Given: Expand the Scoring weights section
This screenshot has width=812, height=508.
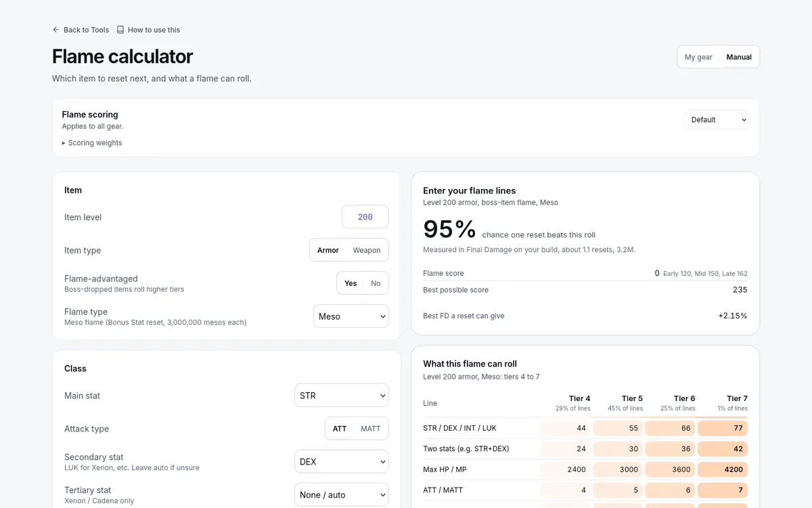Looking at the screenshot, I should pyautogui.click(x=92, y=143).
